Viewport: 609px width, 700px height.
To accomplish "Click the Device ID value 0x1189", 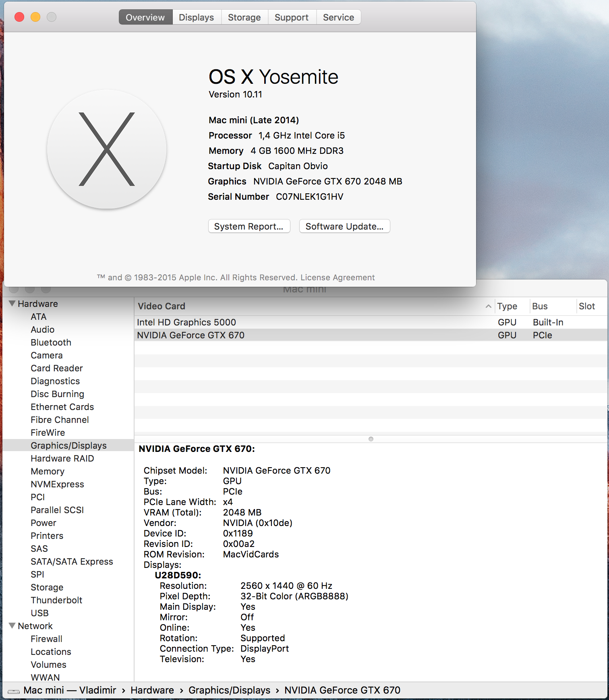I will 238,533.
